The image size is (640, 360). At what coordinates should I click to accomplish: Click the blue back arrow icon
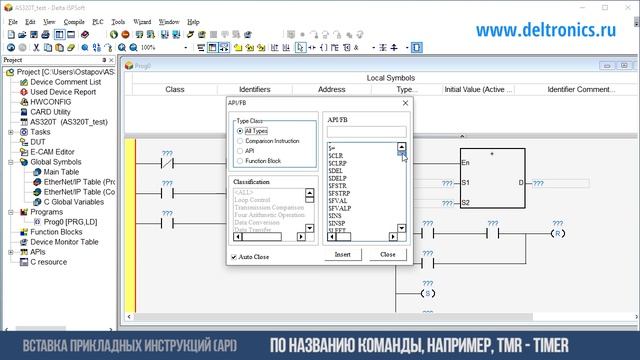coord(11,48)
